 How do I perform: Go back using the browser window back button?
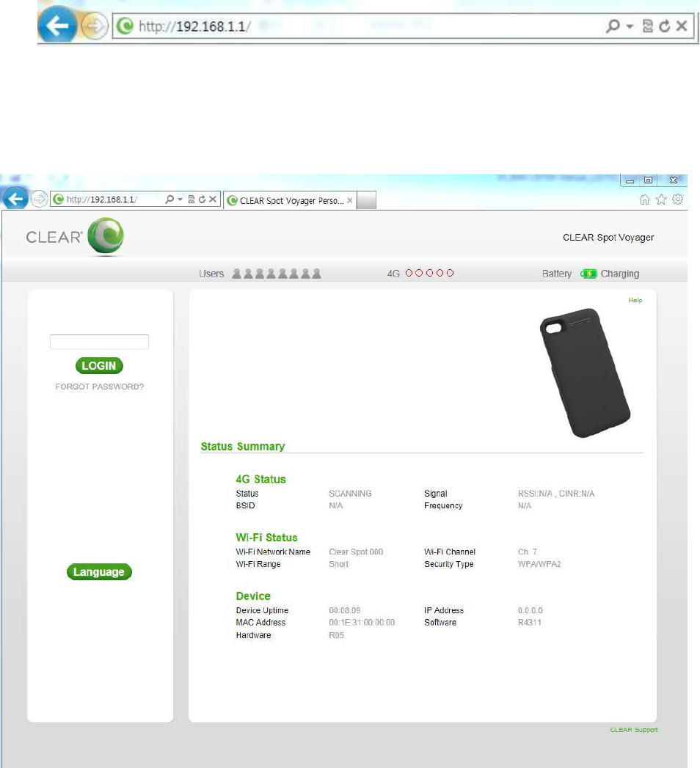click(x=15, y=199)
